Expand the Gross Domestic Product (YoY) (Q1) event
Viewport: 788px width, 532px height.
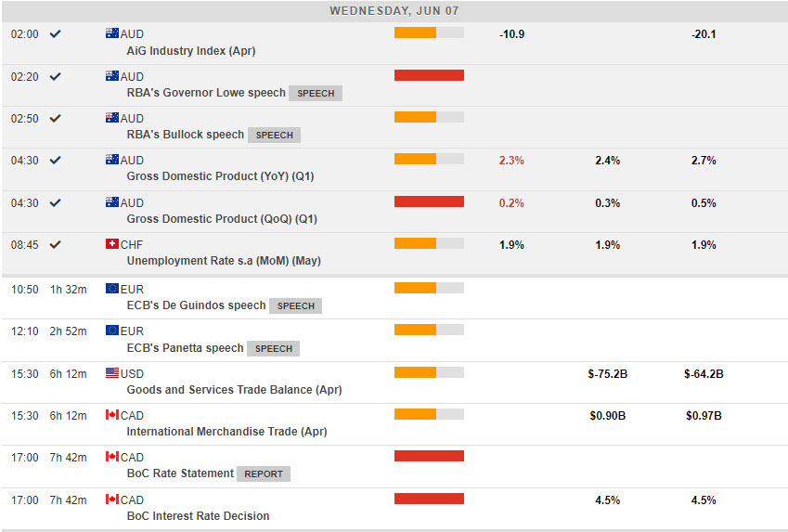coord(221,176)
